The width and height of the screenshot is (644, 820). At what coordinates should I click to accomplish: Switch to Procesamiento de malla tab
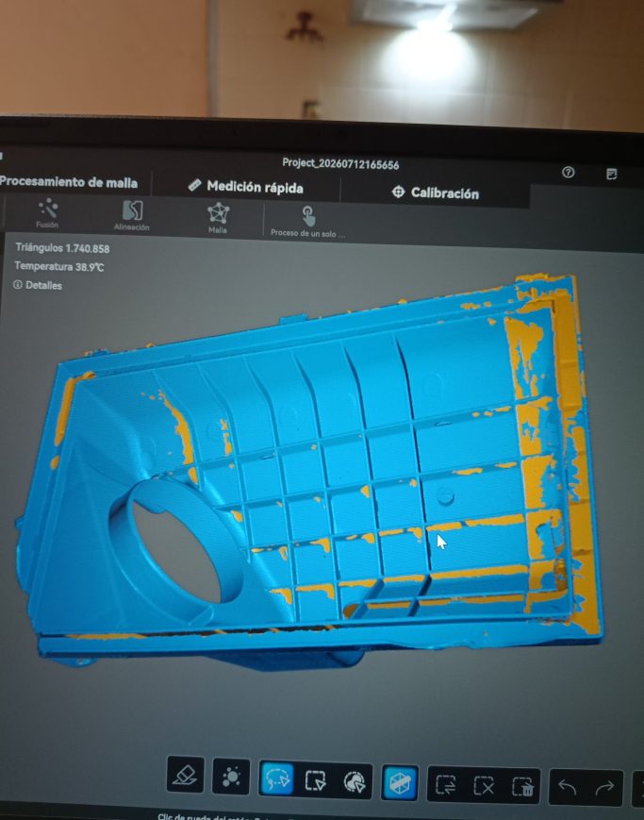[69, 182]
